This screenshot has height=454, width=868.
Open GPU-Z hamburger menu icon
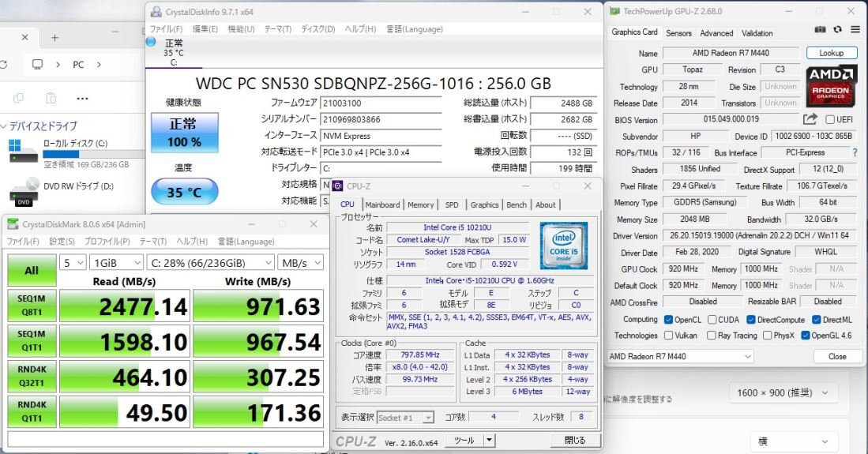point(855,29)
